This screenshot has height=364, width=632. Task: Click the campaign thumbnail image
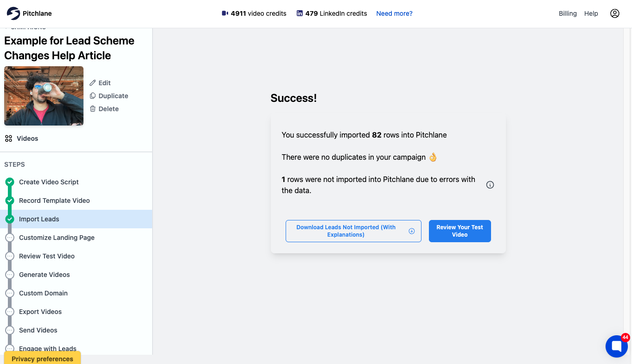(x=44, y=96)
